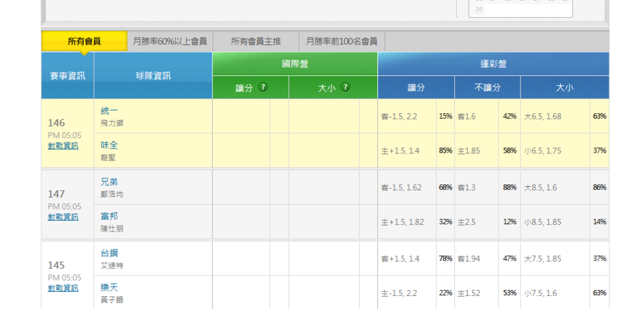
Task: Click the 樂天 team name
Action: point(109,287)
